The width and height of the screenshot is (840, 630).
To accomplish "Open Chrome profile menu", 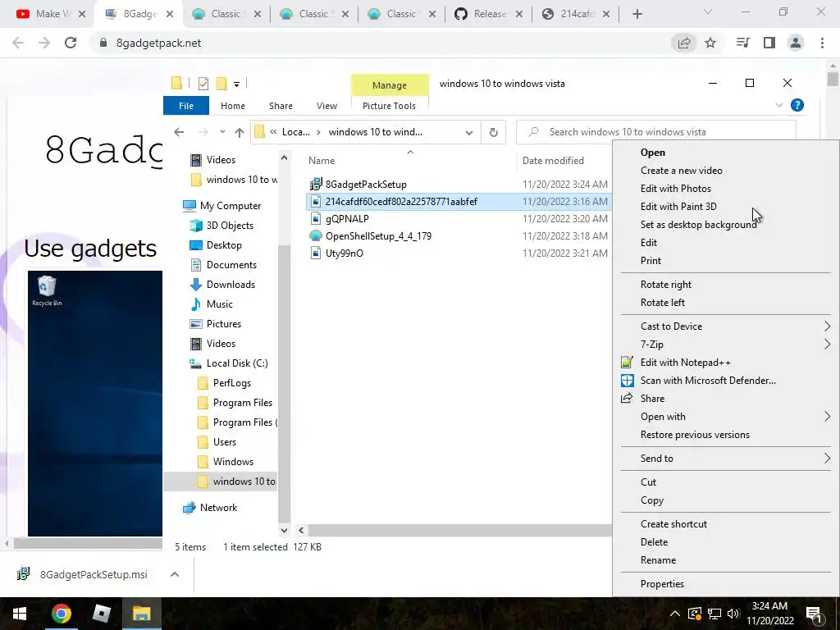I will pyautogui.click(x=796, y=43).
